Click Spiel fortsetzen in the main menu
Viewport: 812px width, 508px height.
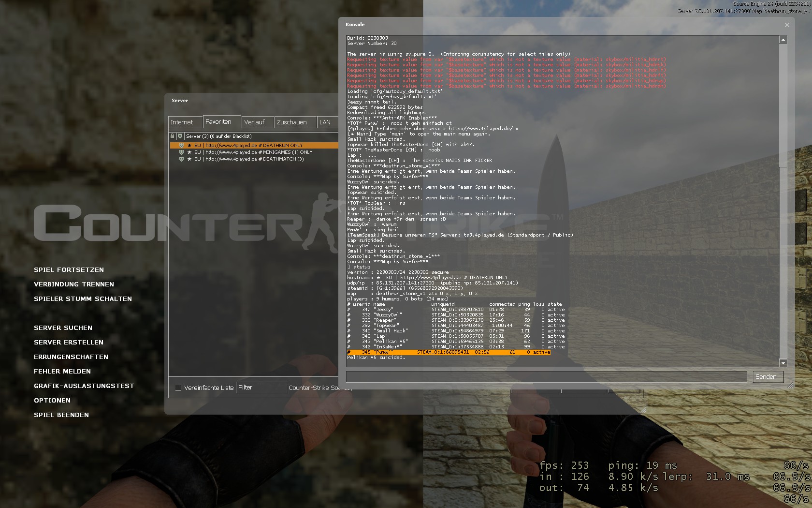(x=69, y=270)
